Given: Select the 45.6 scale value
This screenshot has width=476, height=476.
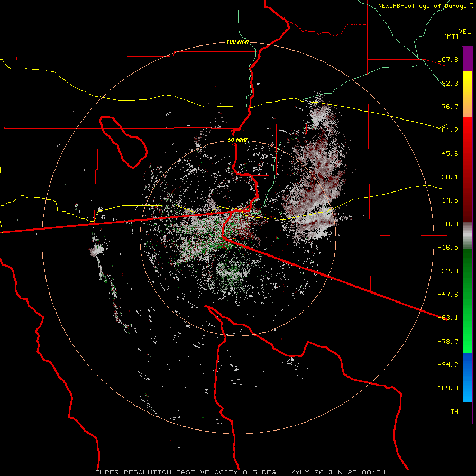Looking at the screenshot, I should 450,153.
